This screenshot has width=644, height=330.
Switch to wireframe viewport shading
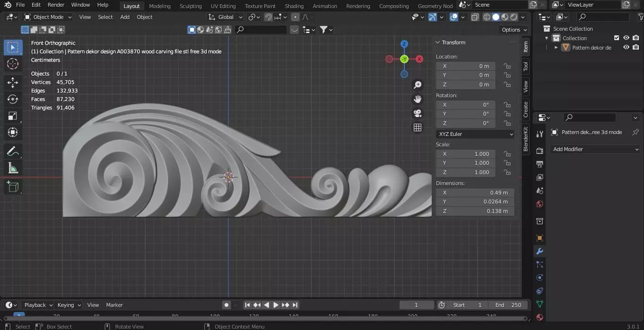point(487,17)
